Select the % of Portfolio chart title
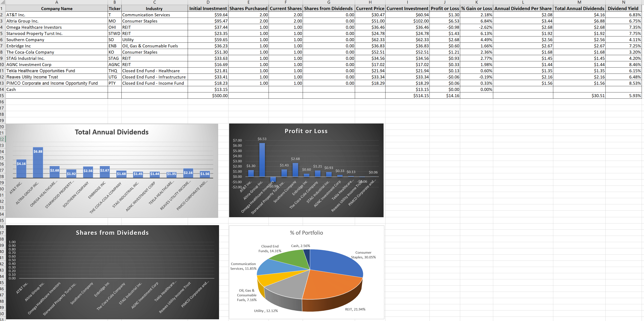The image size is (644, 321). pyautogui.click(x=307, y=233)
